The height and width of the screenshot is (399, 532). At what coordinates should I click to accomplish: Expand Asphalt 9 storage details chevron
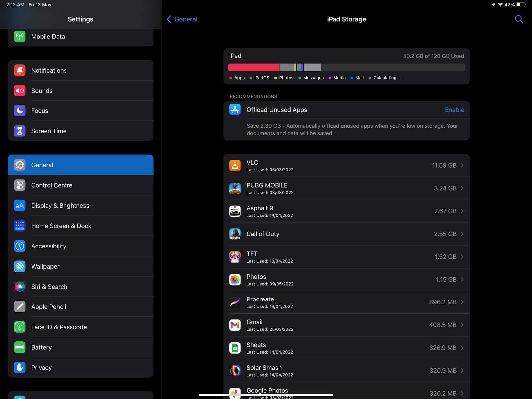(462, 211)
